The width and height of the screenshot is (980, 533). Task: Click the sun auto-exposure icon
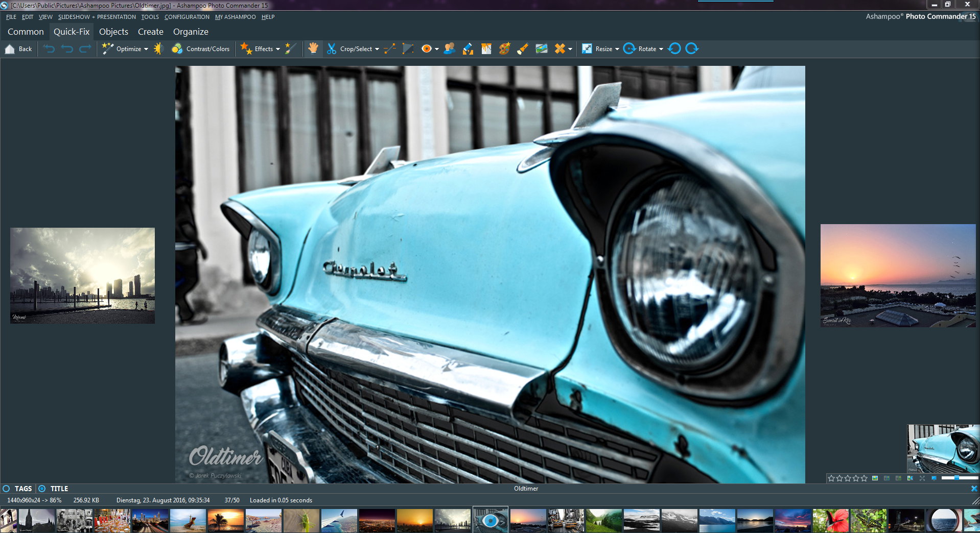click(158, 49)
